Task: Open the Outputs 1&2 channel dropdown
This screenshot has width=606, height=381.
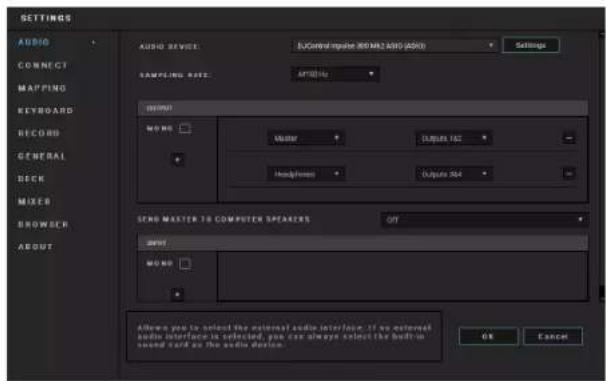Action: pyautogui.click(x=453, y=138)
